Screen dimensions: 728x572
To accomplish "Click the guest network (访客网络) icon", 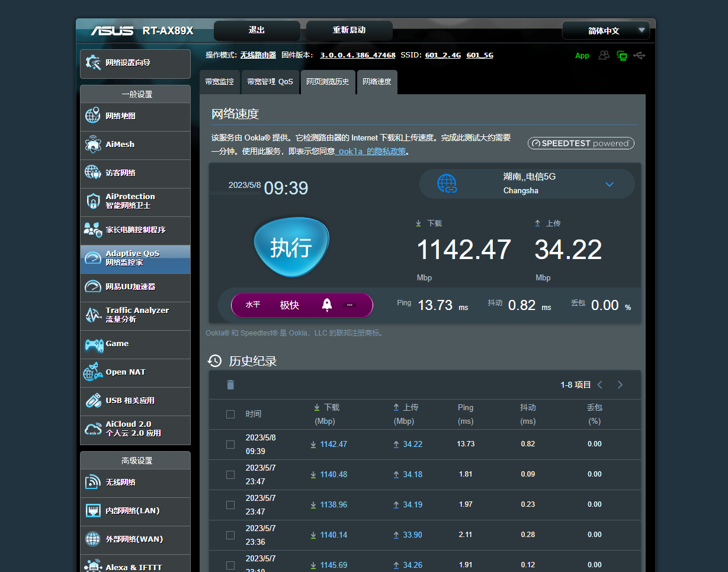I will pyautogui.click(x=93, y=172).
